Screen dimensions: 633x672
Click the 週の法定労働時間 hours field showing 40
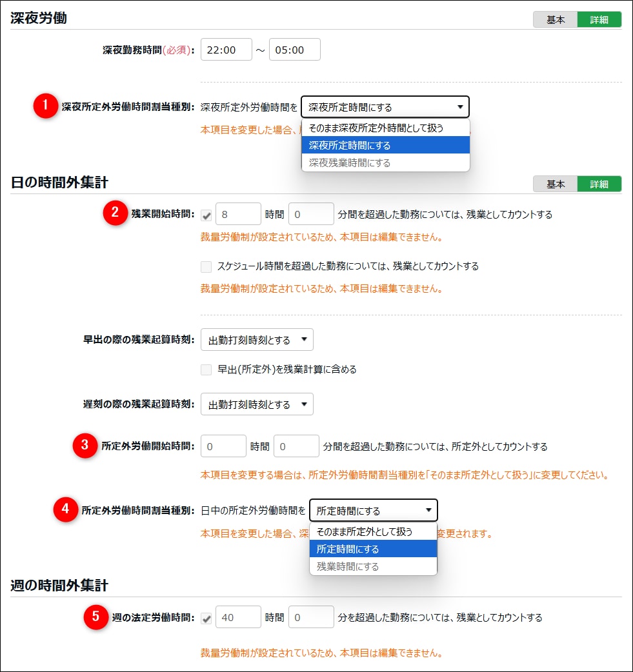[238, 617]
